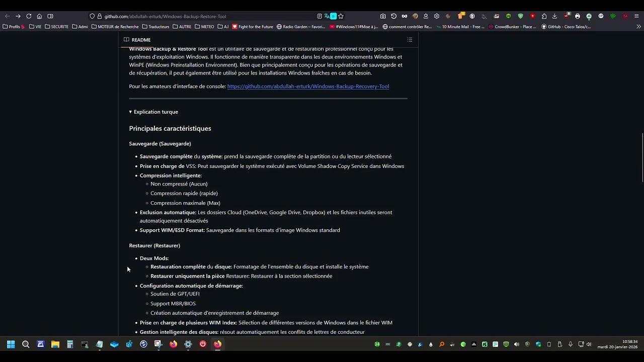Screen dimensions: 644x362
Task: Open the METEO bookmark folder
Action: 204,27
